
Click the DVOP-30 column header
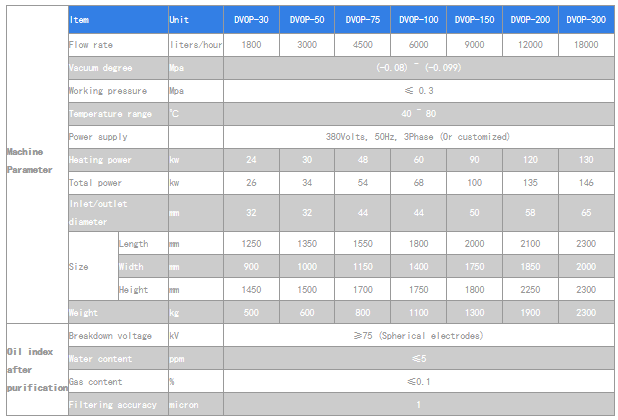[x=250, y=19]
